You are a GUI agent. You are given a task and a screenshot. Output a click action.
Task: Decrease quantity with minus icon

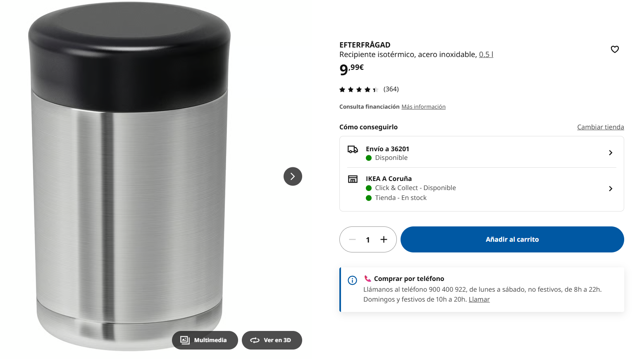tap(352, 240)
